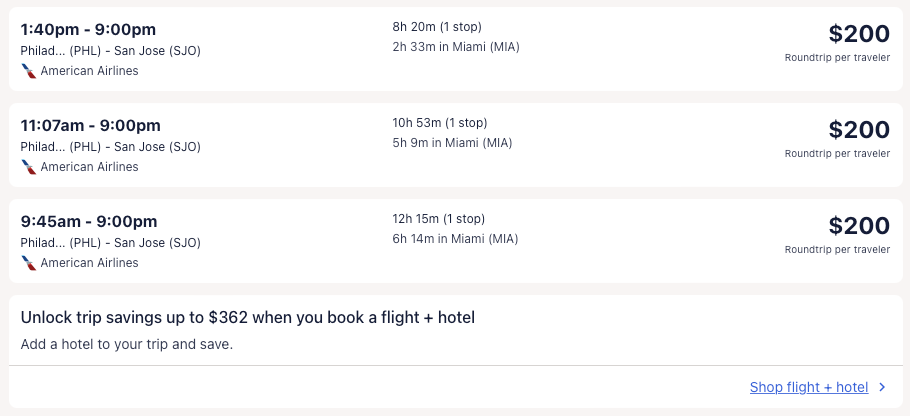Click American Airlines label on the 9:45am flight
This screenshot has width=910, height=416.
point(89,263)
